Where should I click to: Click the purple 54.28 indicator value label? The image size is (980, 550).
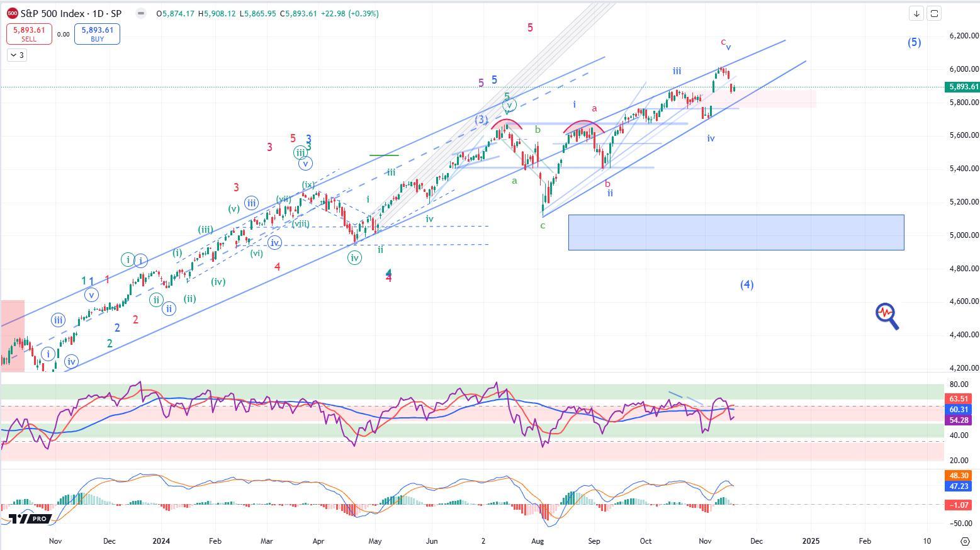tap(959, 420)
